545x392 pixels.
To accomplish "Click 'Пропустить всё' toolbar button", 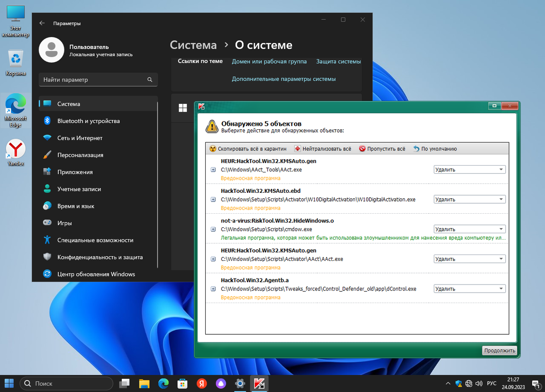I will (x=382, y=149).
